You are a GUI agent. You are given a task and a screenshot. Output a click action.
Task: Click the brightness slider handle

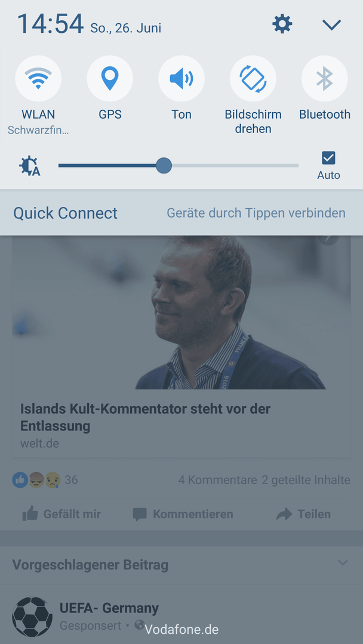164,166
